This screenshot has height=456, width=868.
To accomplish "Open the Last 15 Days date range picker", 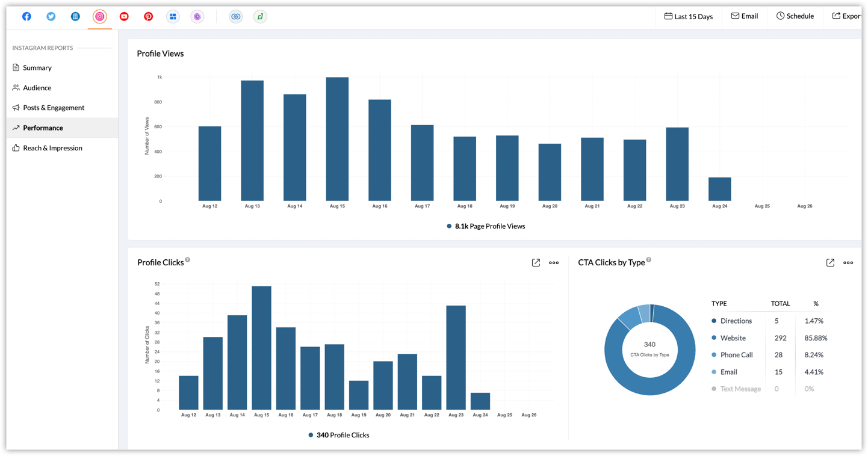I will click(x=688, y=16).
